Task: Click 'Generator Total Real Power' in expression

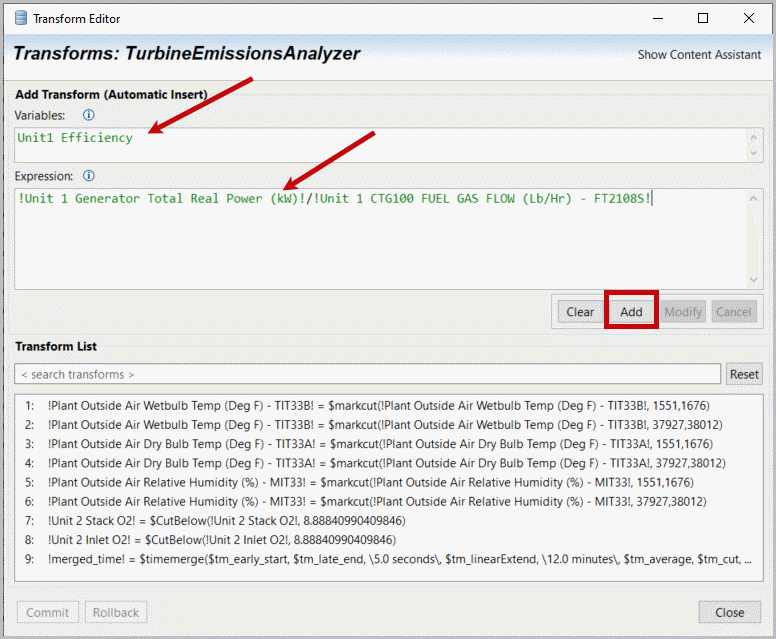Action: pos(168,198)
